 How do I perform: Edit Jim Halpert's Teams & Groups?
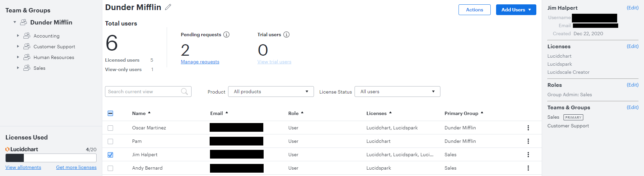click(x=633, y=107)
